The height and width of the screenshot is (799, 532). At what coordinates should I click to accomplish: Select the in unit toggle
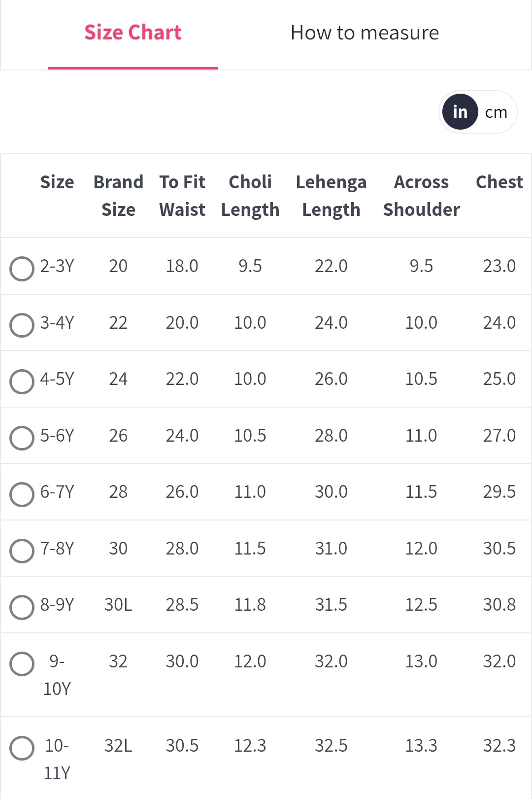(460, 112)
